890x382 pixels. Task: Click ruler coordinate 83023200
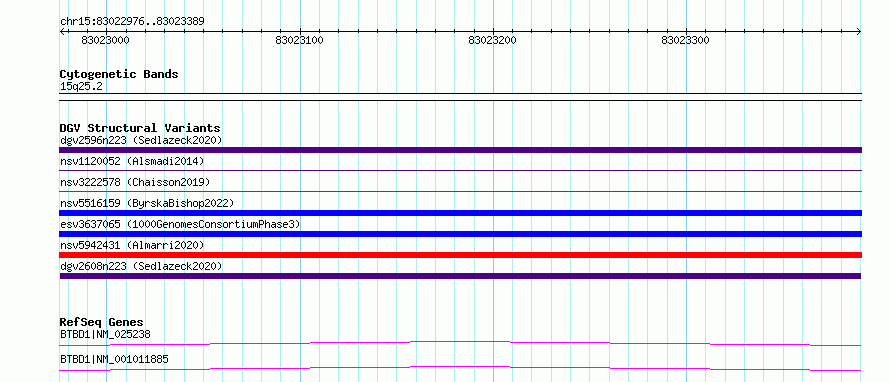pyautogui.click(x=493, y=41)
